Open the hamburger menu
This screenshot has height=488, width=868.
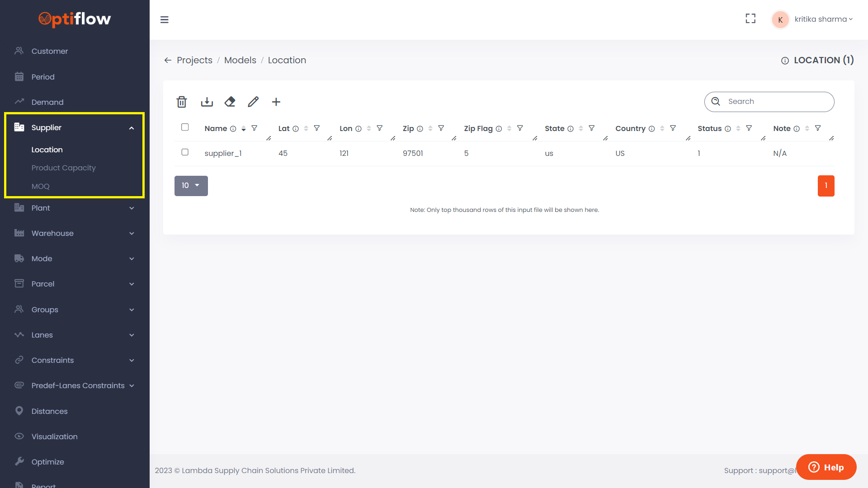165,20
